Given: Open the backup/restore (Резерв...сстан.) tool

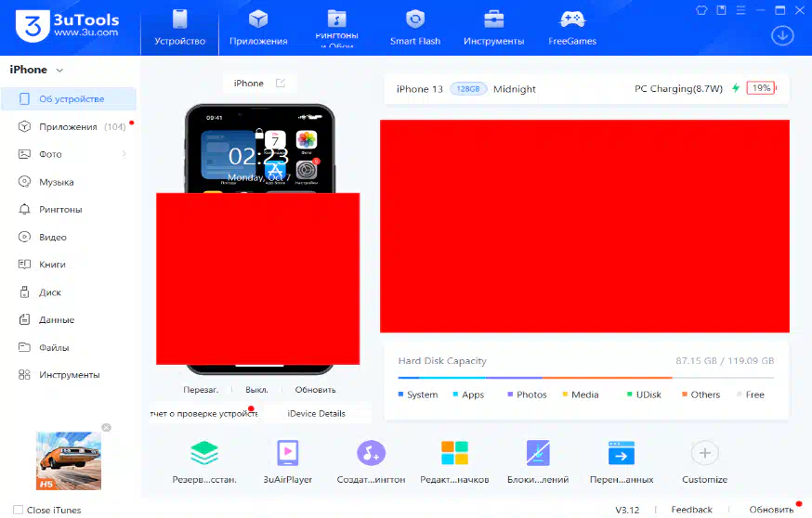Looking at the screenshot, I should [x=204, y=461].
